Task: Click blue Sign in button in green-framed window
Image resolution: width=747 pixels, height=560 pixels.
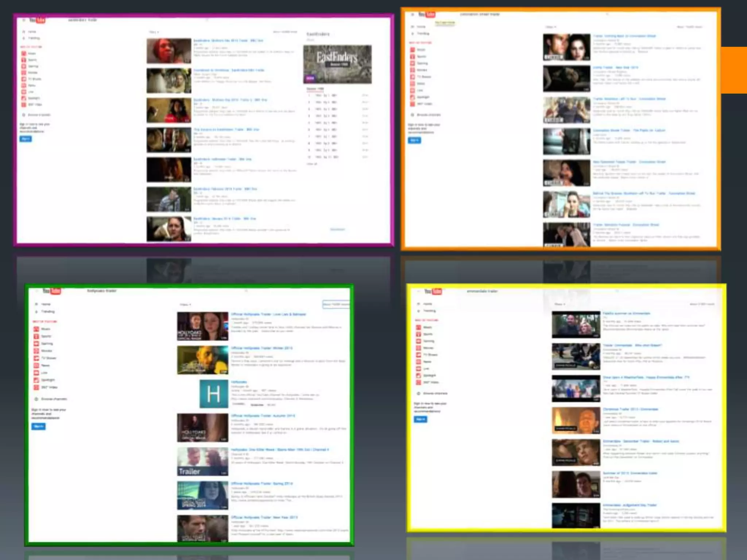Action: coord(38,426)
